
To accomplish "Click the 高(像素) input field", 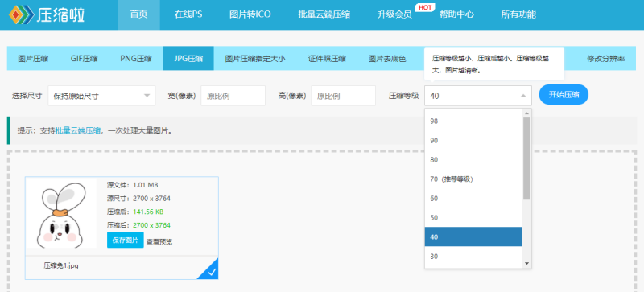I will (x=344, y=96).
